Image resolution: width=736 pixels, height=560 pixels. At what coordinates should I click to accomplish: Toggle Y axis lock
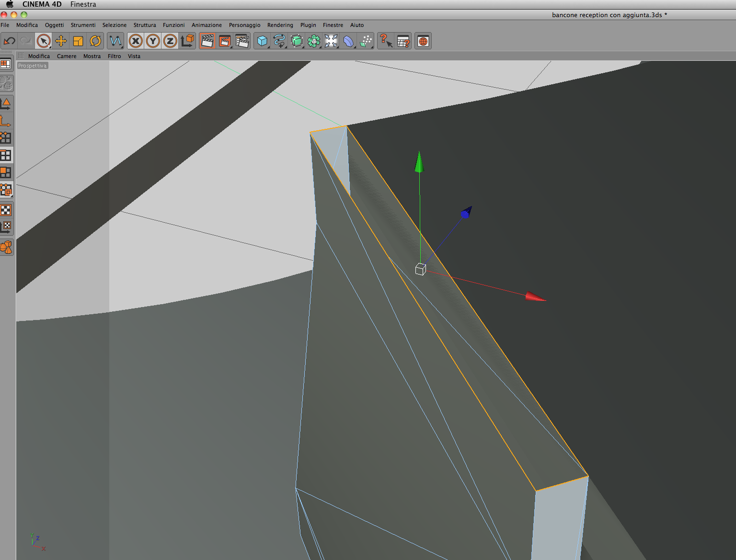[153, 41]
